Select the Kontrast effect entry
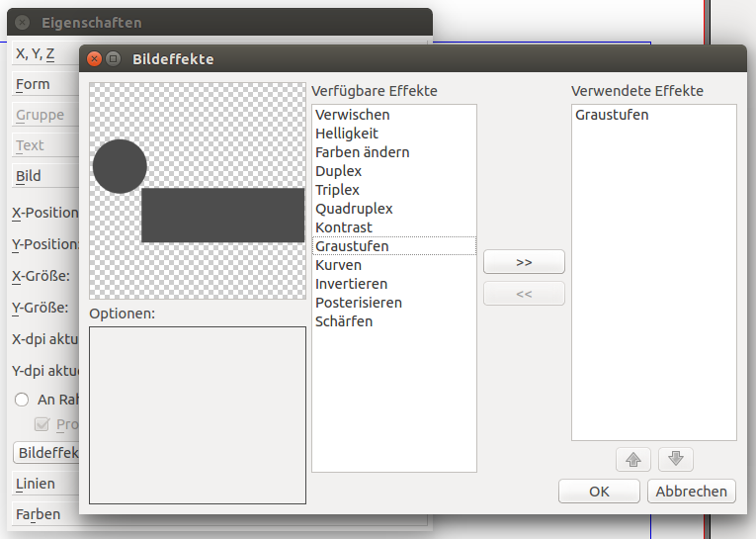 343,227
